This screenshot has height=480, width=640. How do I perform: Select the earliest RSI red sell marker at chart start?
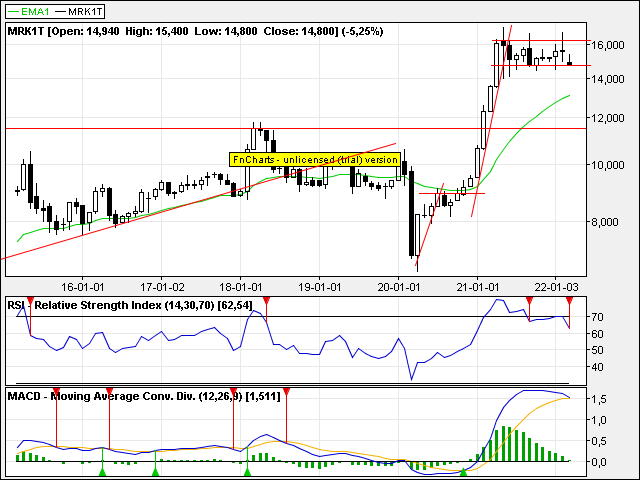pyautogui.click(x=30, y=301)
